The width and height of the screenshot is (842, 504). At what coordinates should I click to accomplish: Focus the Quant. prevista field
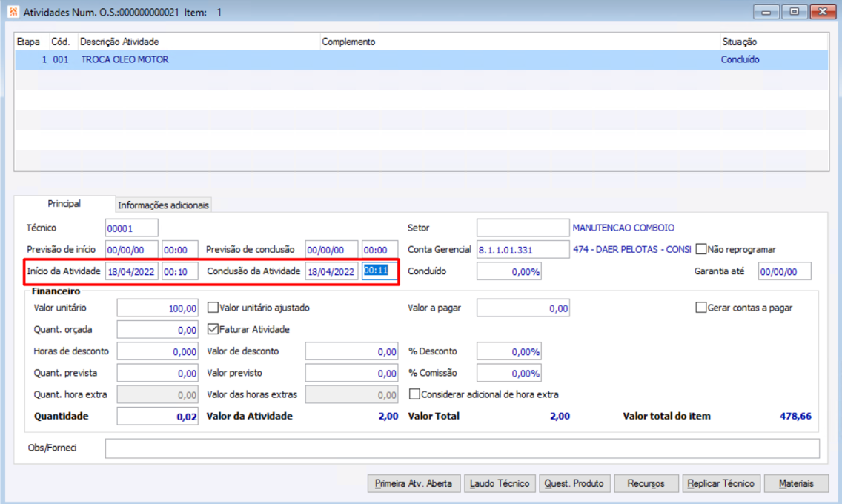(157, 373)
